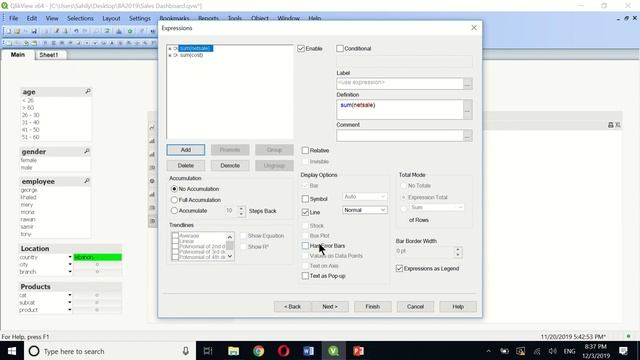Open Task View from taskbar
Screen dimensions: 640x360
(x=208, y=351)
